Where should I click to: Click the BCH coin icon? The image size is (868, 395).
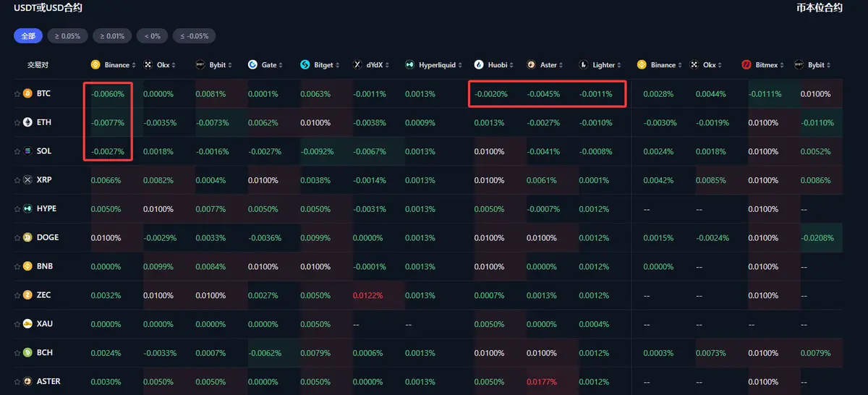click(x=28, y=353)
